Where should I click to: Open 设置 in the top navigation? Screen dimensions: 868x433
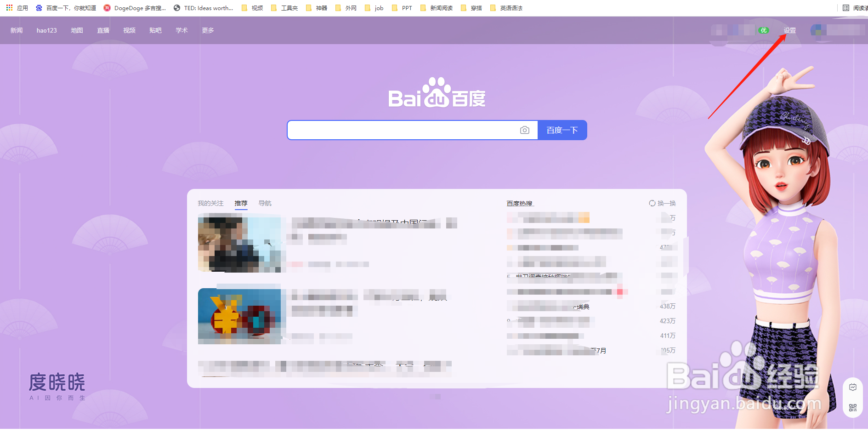(x=789, y=30)
